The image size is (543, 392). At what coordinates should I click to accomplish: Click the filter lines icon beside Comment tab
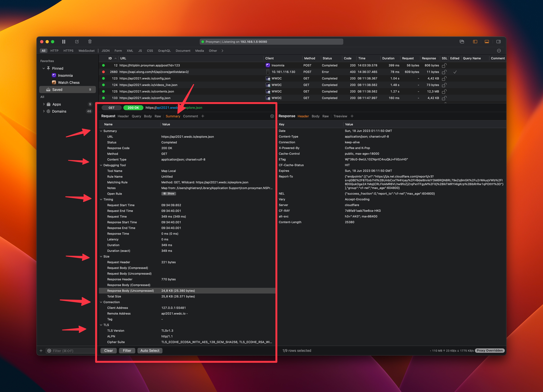[x=272, y=116]
